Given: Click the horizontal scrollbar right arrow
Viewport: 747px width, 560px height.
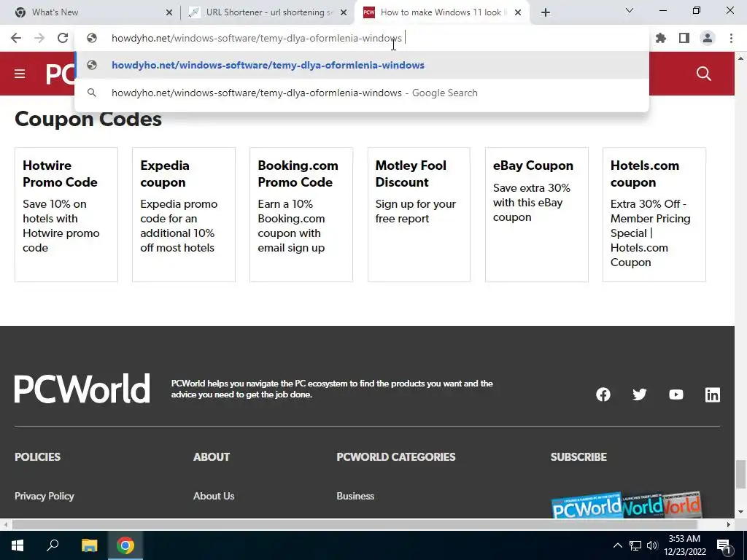Looking at the screenshot, I should pyautogui.click(x=729, y=525).
